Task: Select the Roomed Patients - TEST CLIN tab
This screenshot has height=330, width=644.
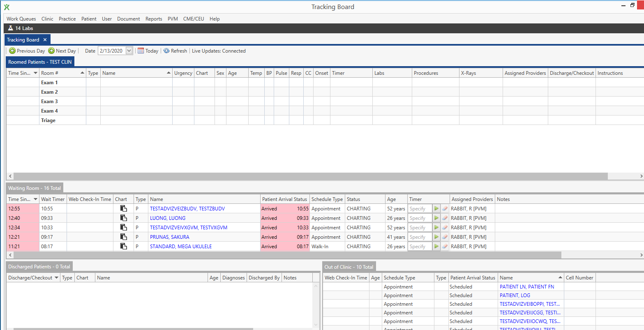Action: [x=40, y=62]
